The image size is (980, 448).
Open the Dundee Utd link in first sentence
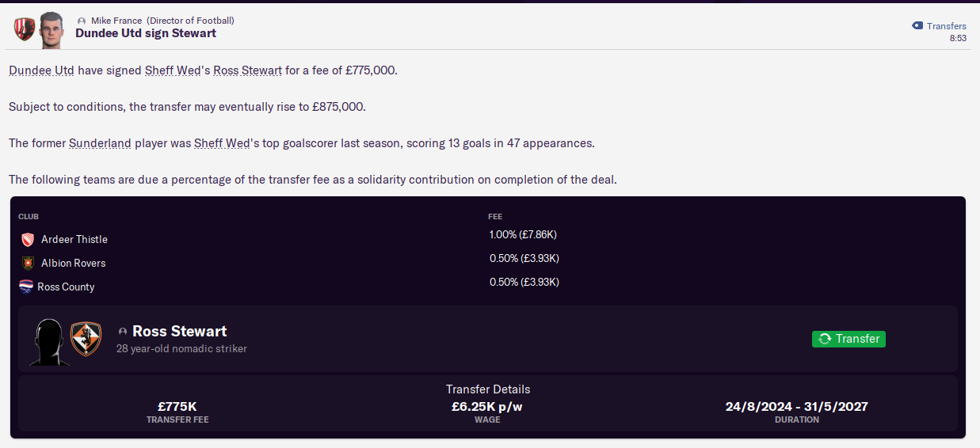click(42, 70)
